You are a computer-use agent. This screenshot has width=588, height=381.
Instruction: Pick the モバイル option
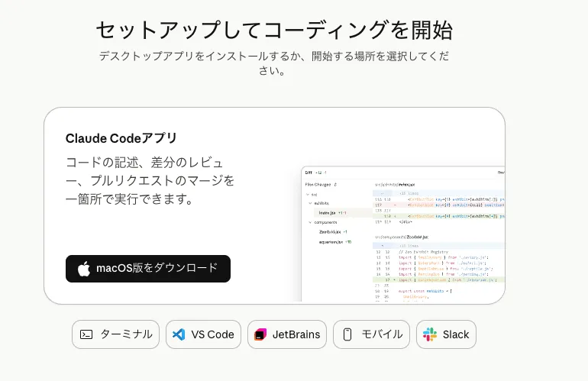tap(371, 334)
